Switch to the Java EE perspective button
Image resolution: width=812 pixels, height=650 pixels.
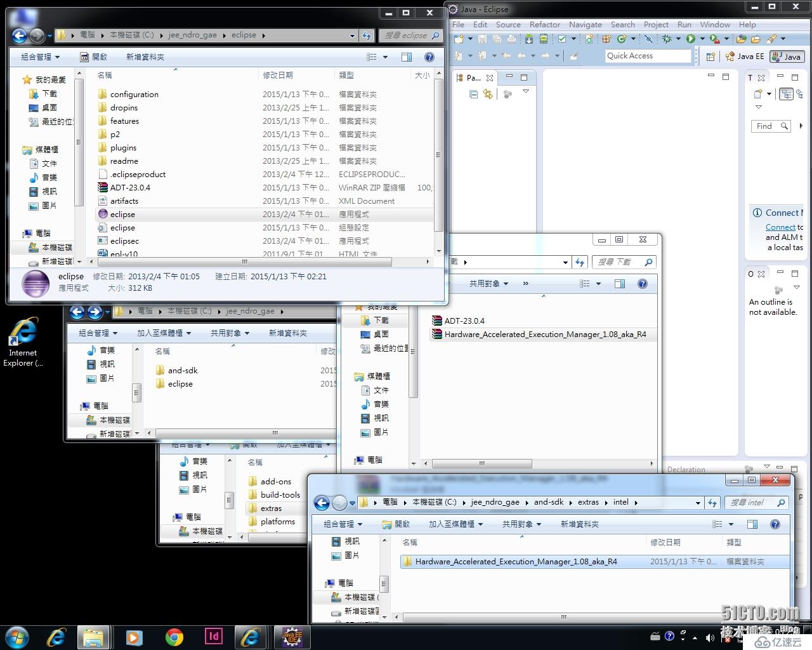point(745,56)
